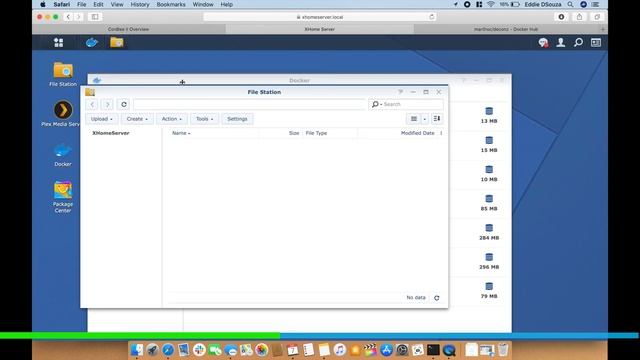Select XHomeServer in the folder tree

(111, 133)
